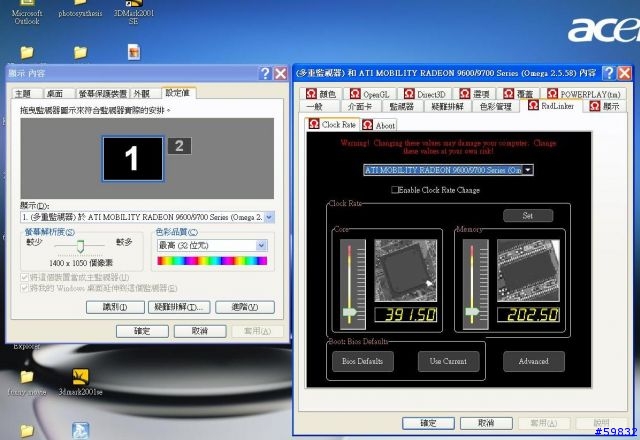This screenshot has height=440, width=640.
Task: Click the 疑難排解(T)... button
Action: (x=179, y=307)
